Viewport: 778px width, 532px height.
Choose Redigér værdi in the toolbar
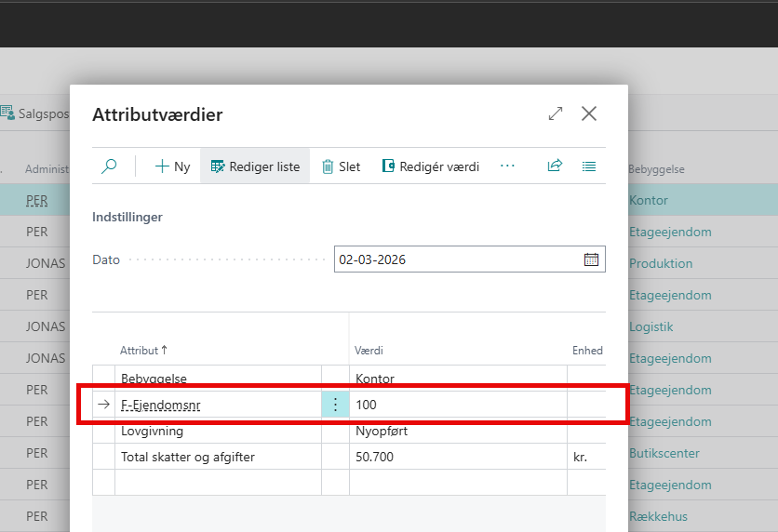[430, 166]
